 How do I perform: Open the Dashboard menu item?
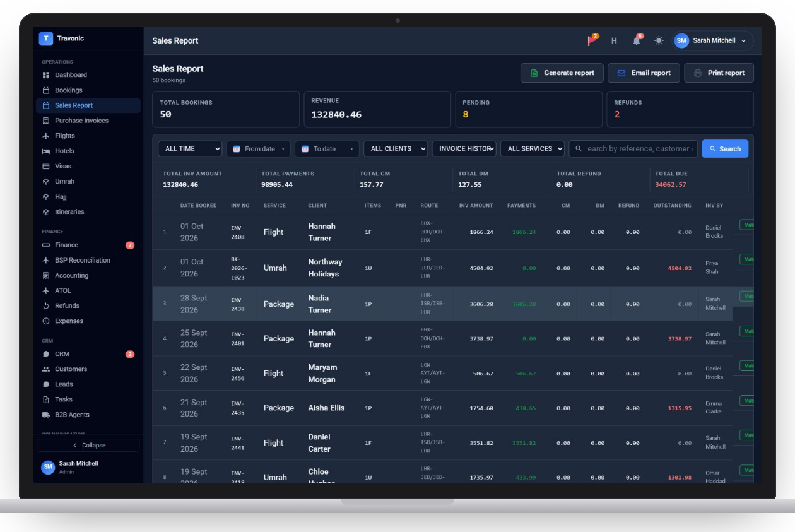pyautogui.click(x=88, y=75)
